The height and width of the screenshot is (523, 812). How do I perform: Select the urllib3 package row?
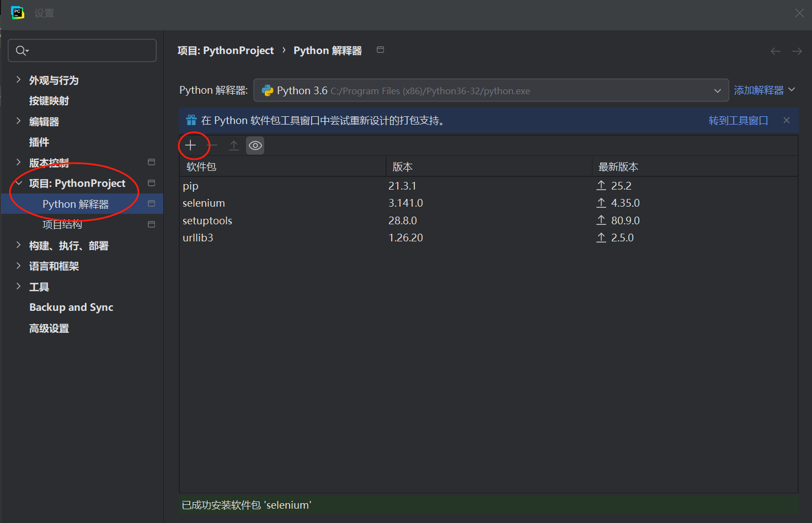click(489, 238)
